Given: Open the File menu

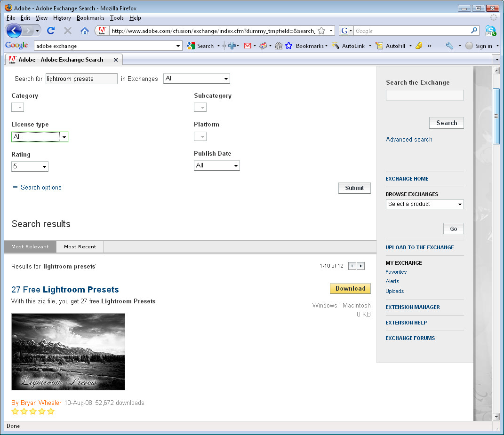Looking at the screenshot, I should (x=11, y=18).
